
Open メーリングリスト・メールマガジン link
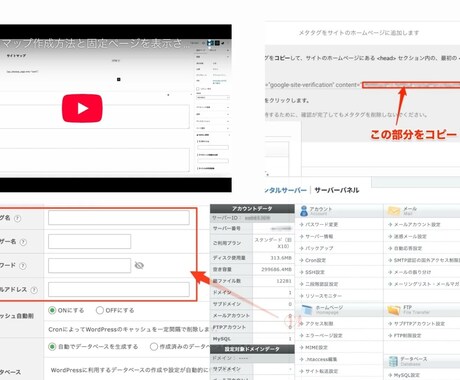[x=427, y=284]
